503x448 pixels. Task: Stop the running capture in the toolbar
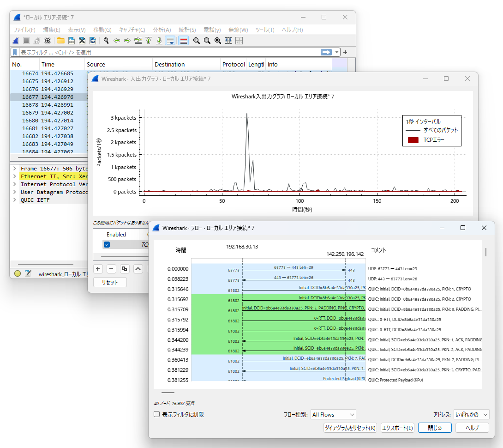26,41
